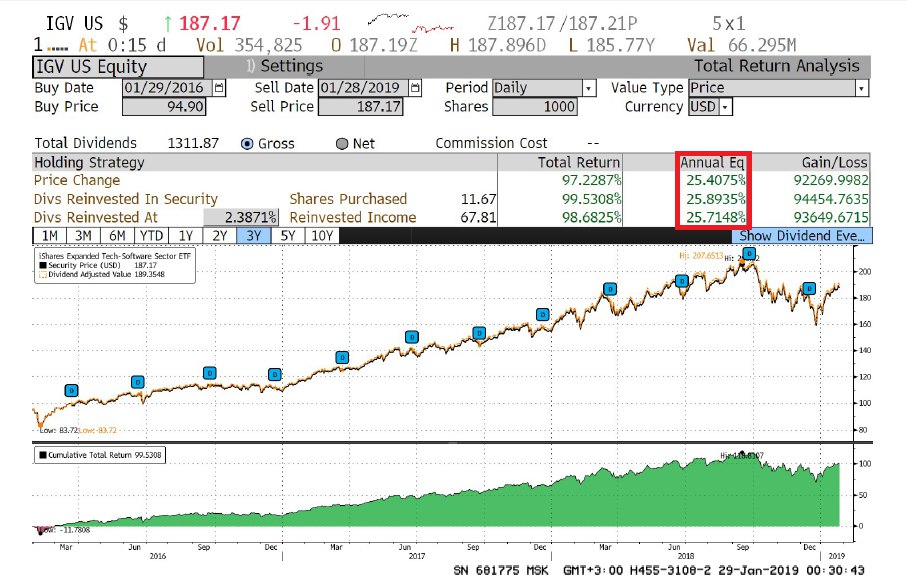The image size is (907, 581).
Task: Click gain/loss value 94454.7635
Action: coord(831,199)
